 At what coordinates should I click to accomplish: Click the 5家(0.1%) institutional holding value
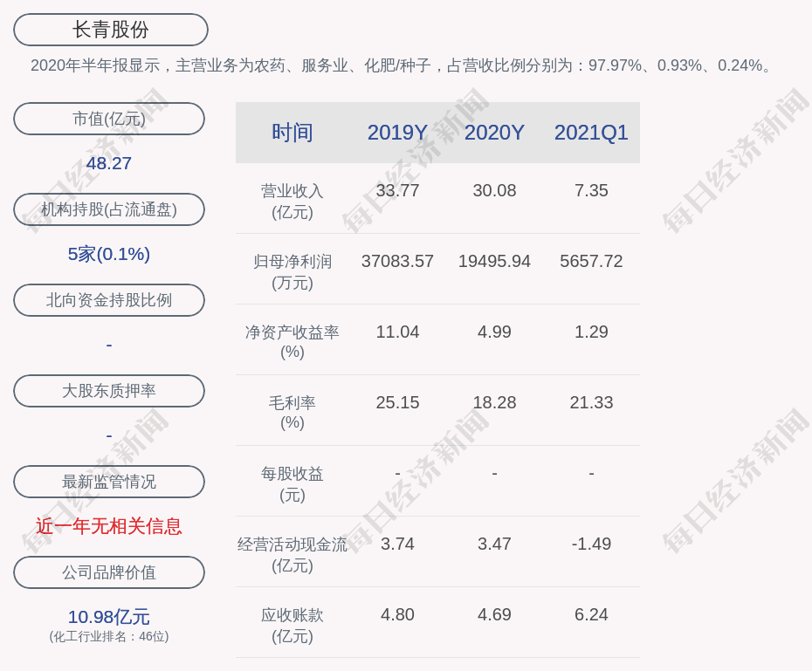click(x=109, y=254)
